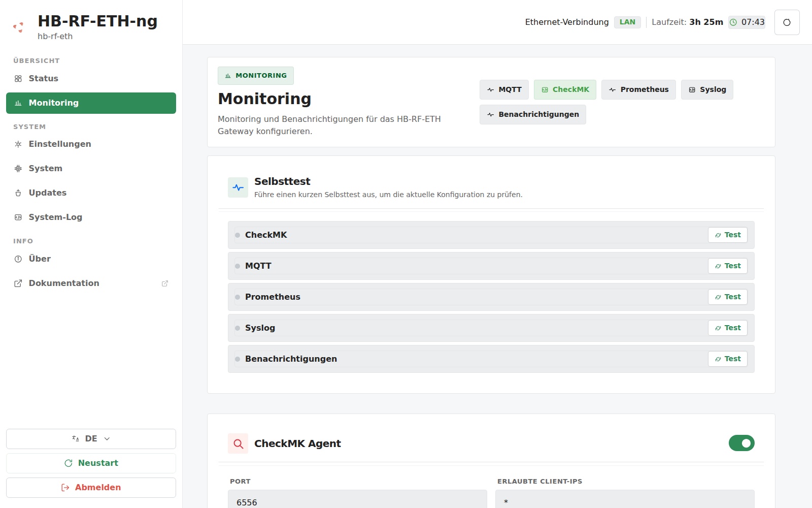Click the System-Log icon
Image resolution: width=812 pixels, height=508 pixels.
tap(18, 217)
